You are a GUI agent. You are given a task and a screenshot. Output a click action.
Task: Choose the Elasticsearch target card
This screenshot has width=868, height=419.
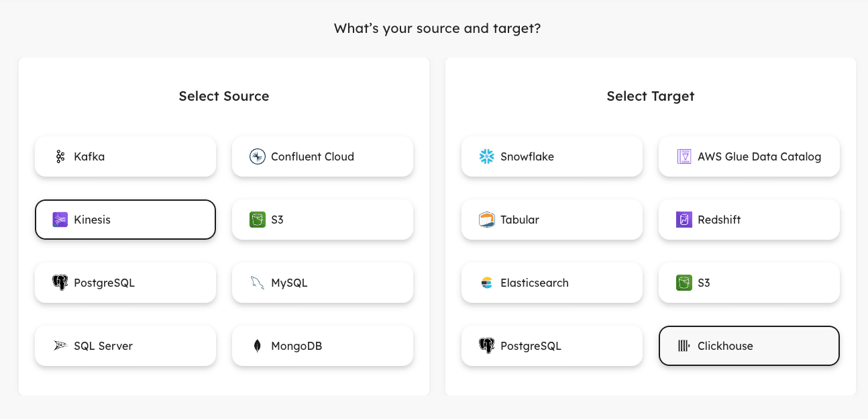click(x=552, y=283)
